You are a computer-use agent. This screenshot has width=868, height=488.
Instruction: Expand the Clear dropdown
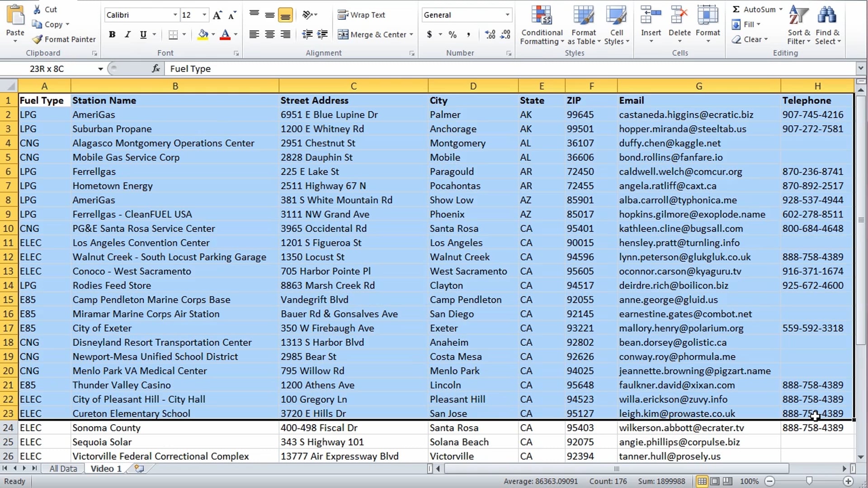pos(766,39)
